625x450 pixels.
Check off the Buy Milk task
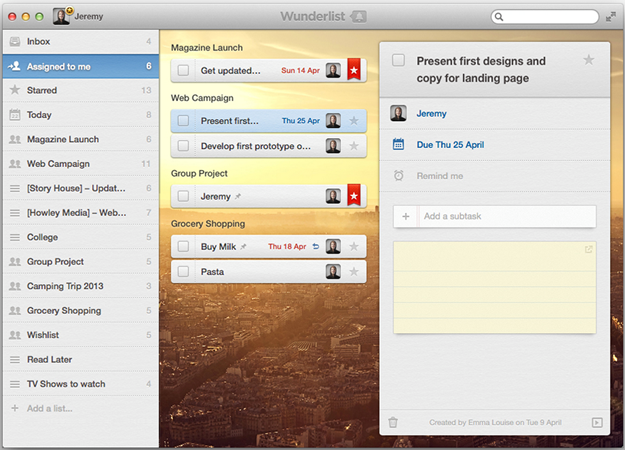point(183,246)
